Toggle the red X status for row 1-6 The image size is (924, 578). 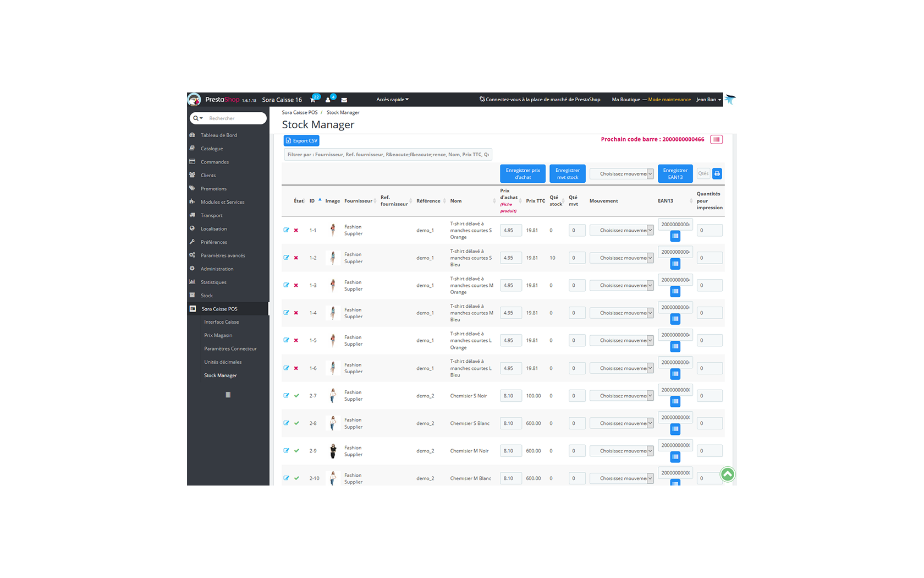point(296,368)
